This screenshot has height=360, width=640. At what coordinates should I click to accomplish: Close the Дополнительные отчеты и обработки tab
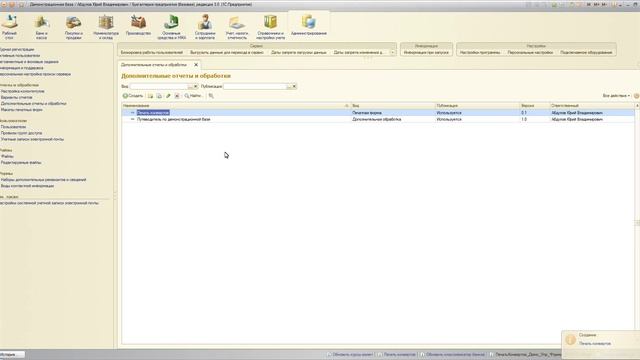tap(196, 65)
